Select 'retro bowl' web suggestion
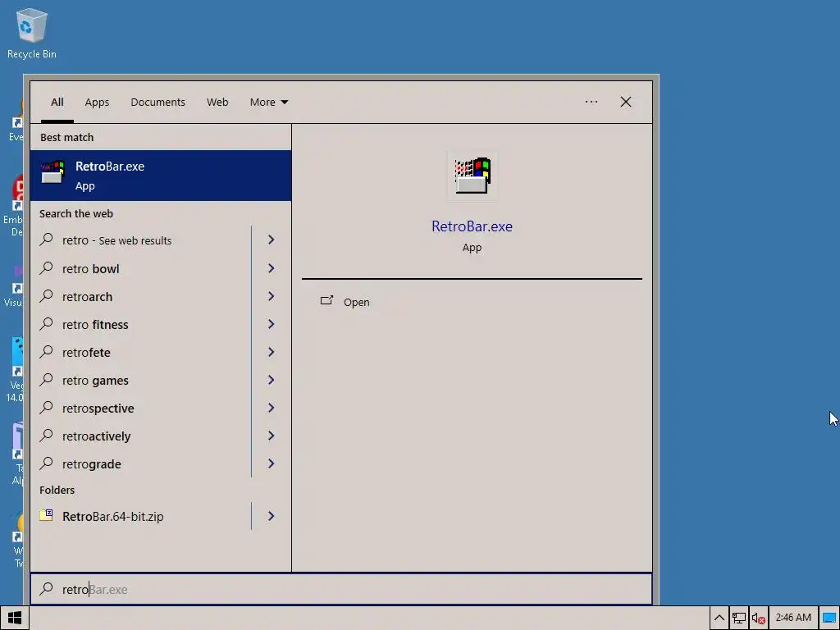840x630 pixels. coord(141,268)
